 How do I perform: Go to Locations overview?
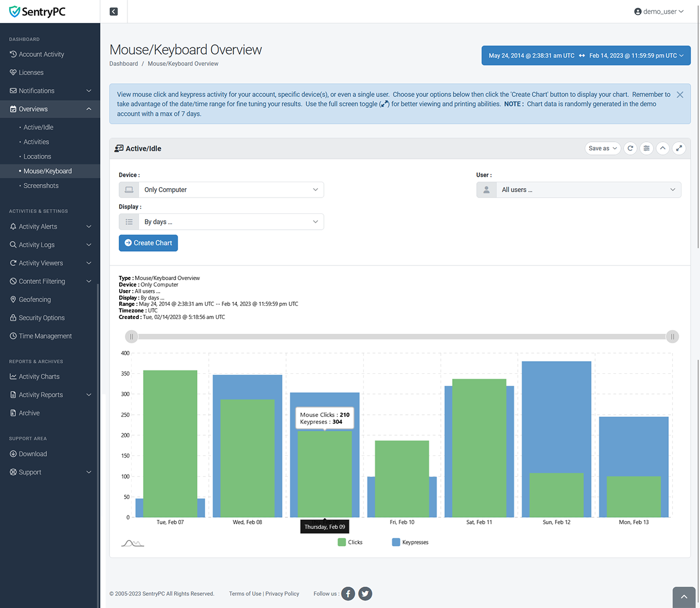coord(37,157)
